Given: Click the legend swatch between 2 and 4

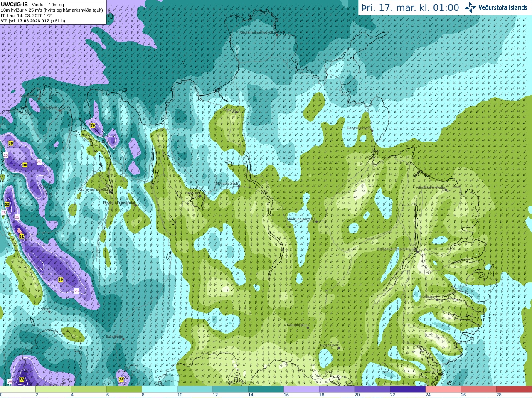Looking at the screenshot, I should point(53,389).
